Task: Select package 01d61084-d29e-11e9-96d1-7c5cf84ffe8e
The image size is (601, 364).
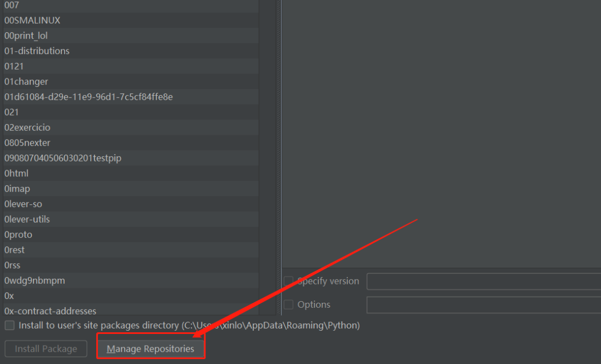Action: [88, 97]
